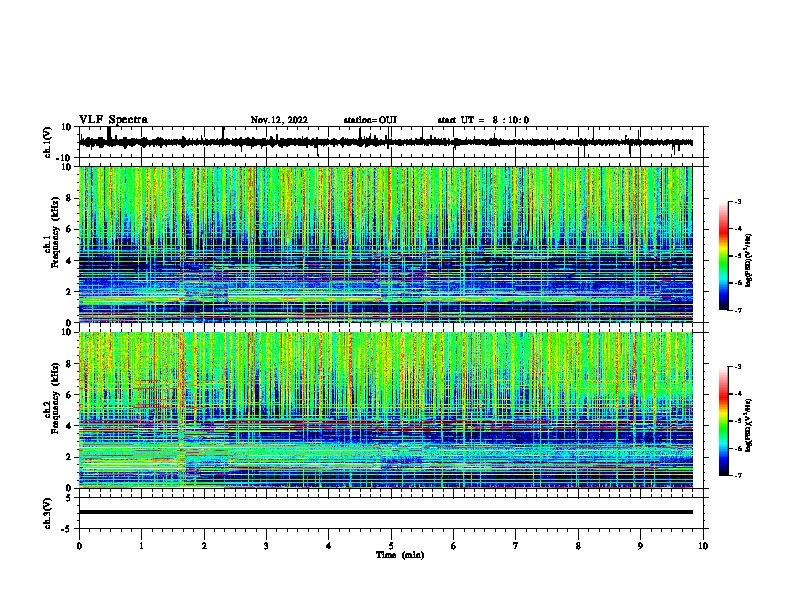Image resolution: width=792 pixels, height=612 pixels.
Task: Select the "Time (min)" axis label
Action: point(400,555)
